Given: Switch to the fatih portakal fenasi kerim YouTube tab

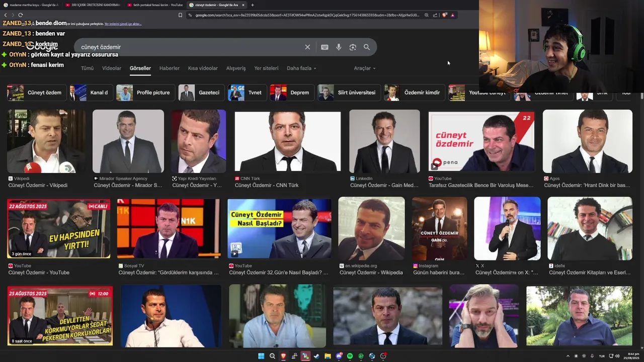Looking at the screenshot, I should [x=154, y=5].
